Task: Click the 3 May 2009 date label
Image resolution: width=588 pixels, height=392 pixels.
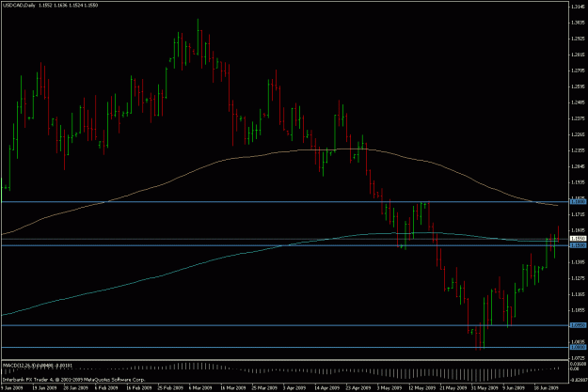Action: point(389,388)
